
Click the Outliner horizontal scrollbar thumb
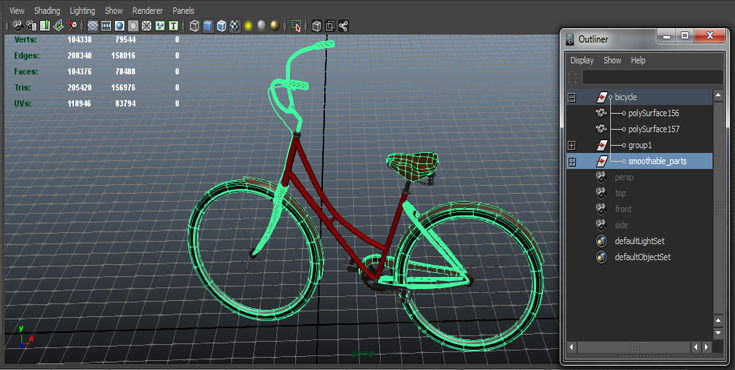point(634,347)
